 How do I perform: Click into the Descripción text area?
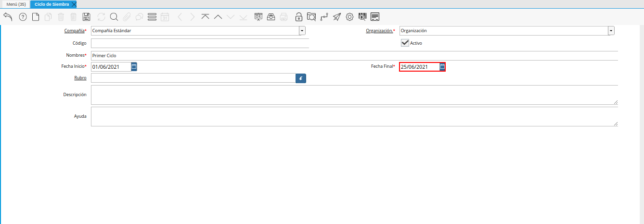pyautogui.click(x=354, y=95)
